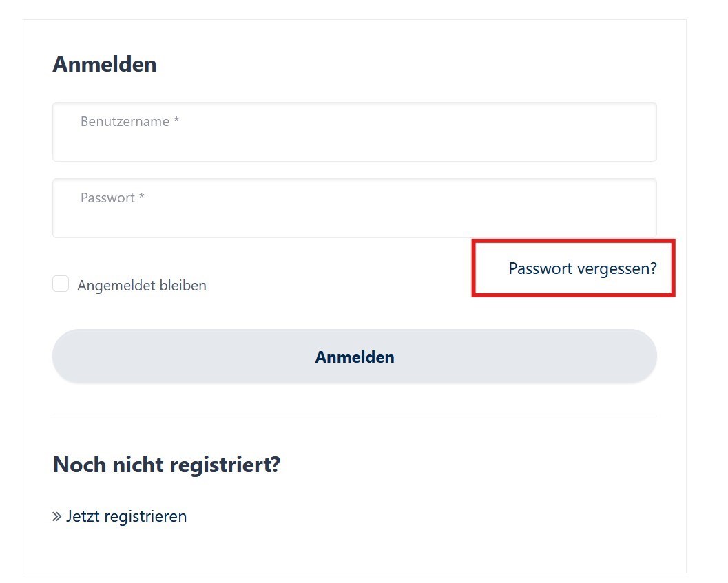This screenshot has height=583, width=728.
Task: Select the Anmelden heading
Action: pos(104,64)
